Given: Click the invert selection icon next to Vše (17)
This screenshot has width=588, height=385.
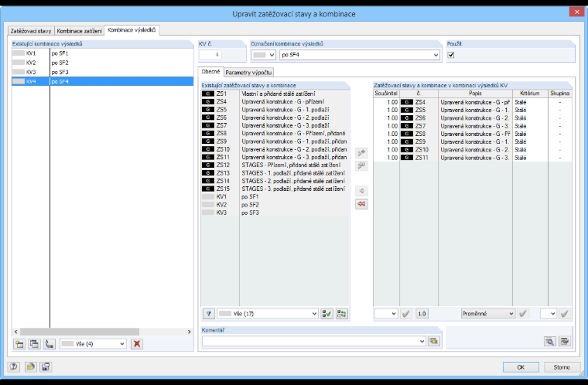Looking at the screenshot, I should click(x=342, y=314).
